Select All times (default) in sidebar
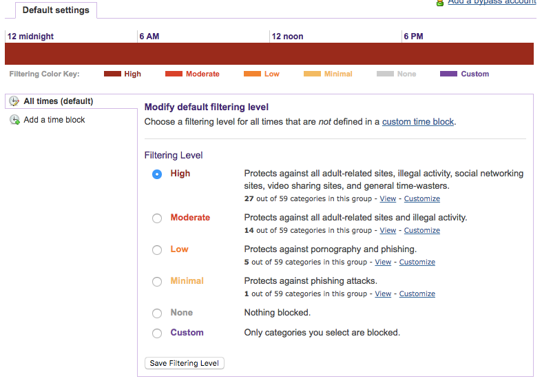Image resolution: width=542 pixels, height=392 pixels. click(x=58, y=101)
